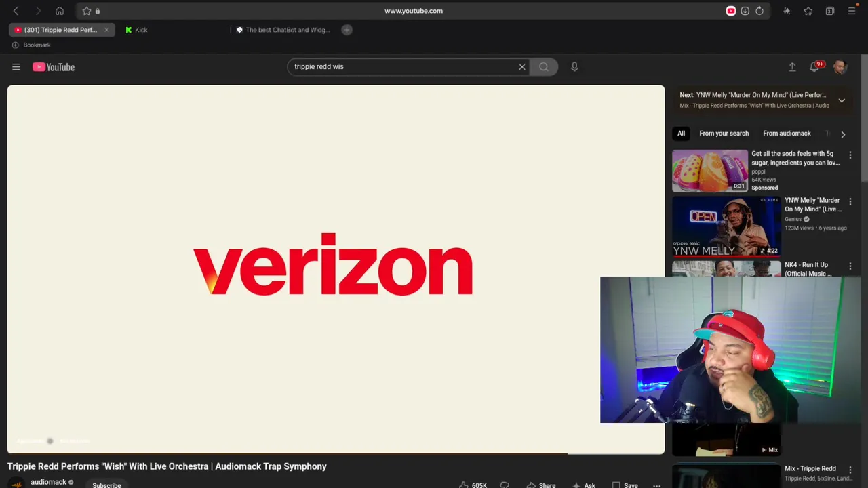
Task: Open the browser main menu icon
Action: (x=852, y=11)
